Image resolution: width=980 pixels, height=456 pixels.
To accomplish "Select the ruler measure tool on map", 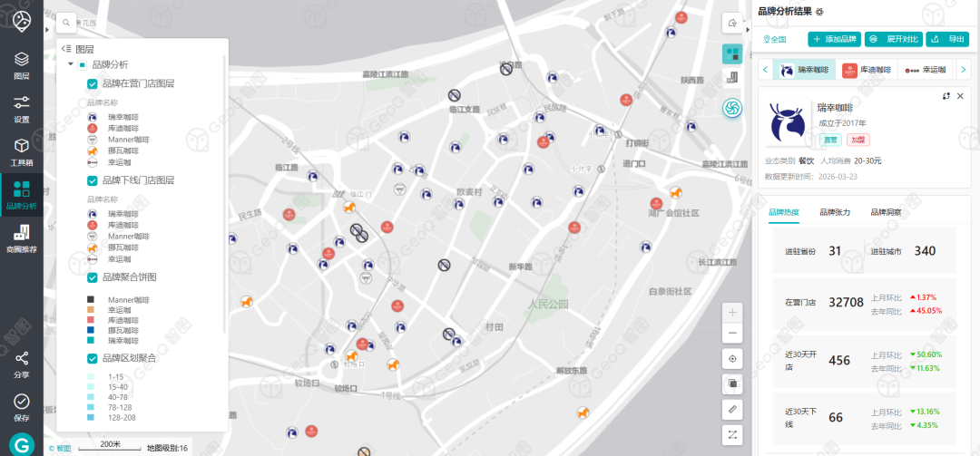I will [x=732, y=410].
